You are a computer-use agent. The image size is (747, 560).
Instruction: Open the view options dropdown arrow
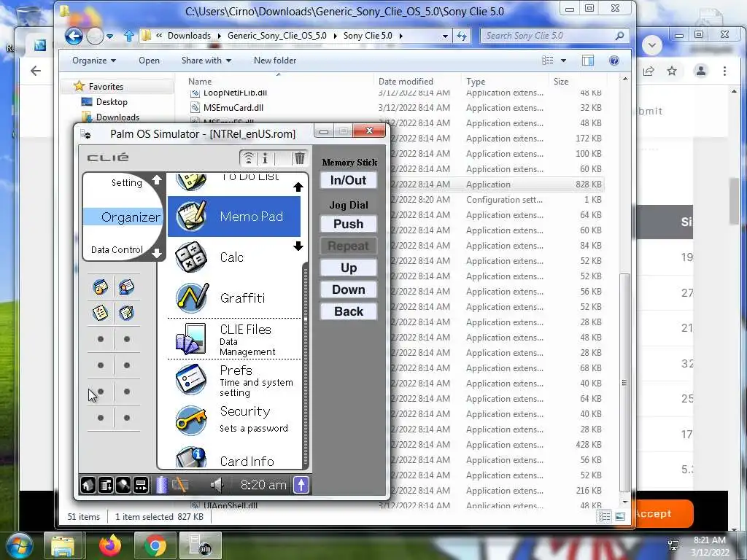pyautogui.click(x=564, y=61)
